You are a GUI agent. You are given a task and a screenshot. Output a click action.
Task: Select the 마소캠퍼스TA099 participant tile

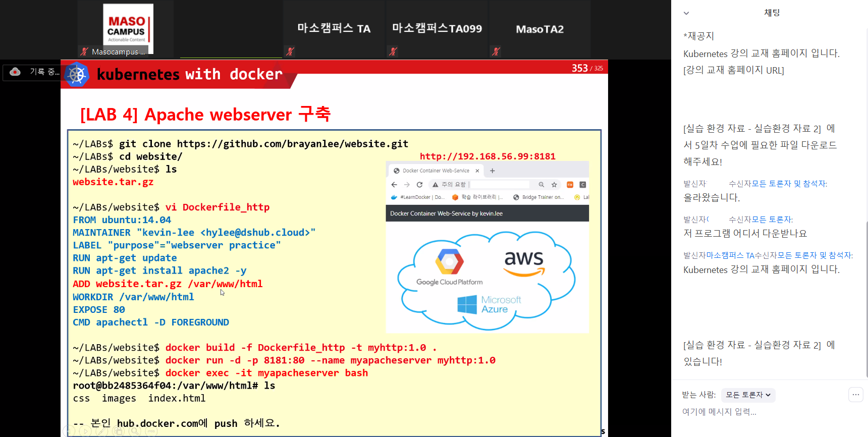point(437,29)
